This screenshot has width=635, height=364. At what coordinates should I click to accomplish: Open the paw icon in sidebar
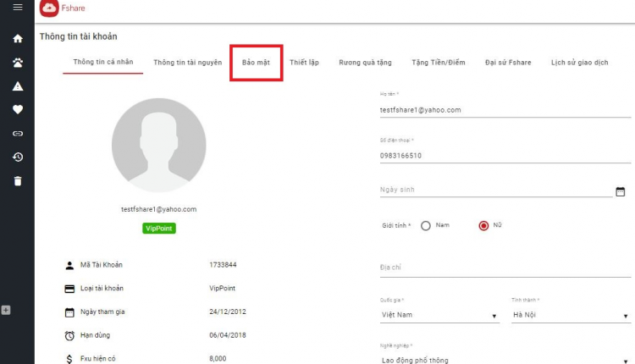18,63
